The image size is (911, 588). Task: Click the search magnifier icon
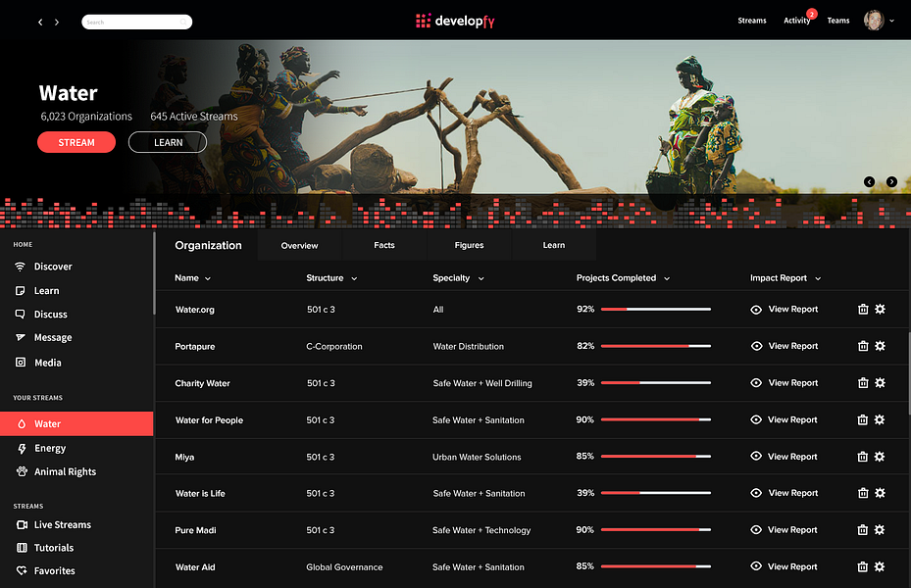click(183, 23)
